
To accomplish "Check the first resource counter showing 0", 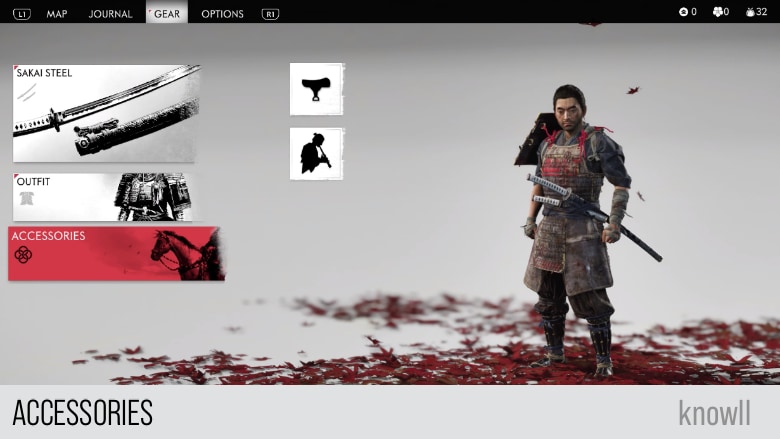I will 687,12.
